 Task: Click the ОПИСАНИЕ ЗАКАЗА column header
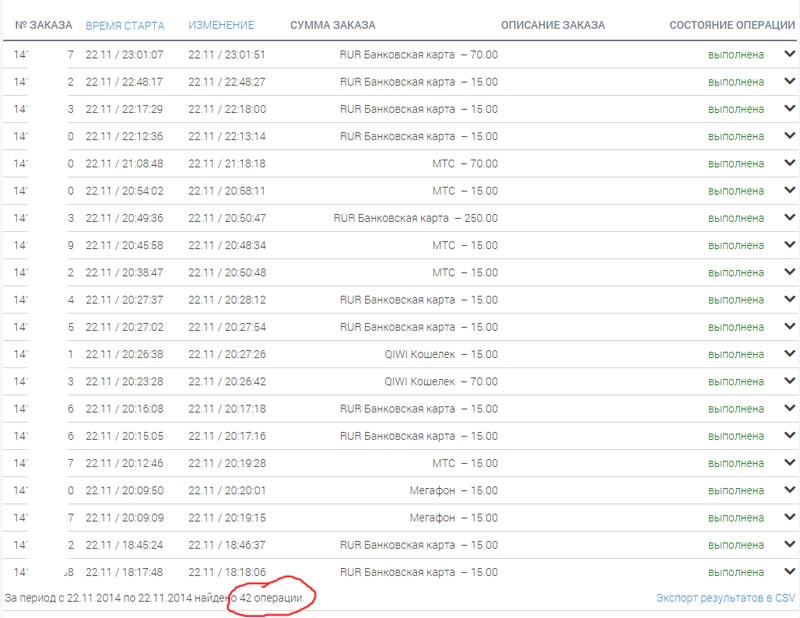553,25
